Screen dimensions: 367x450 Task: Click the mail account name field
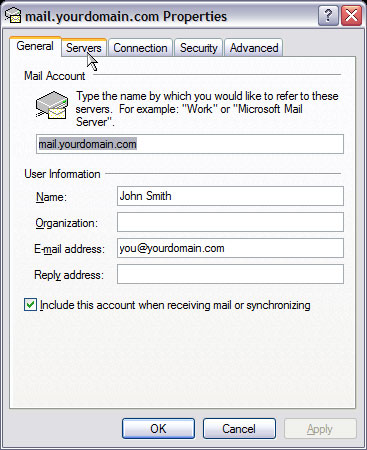190,144
